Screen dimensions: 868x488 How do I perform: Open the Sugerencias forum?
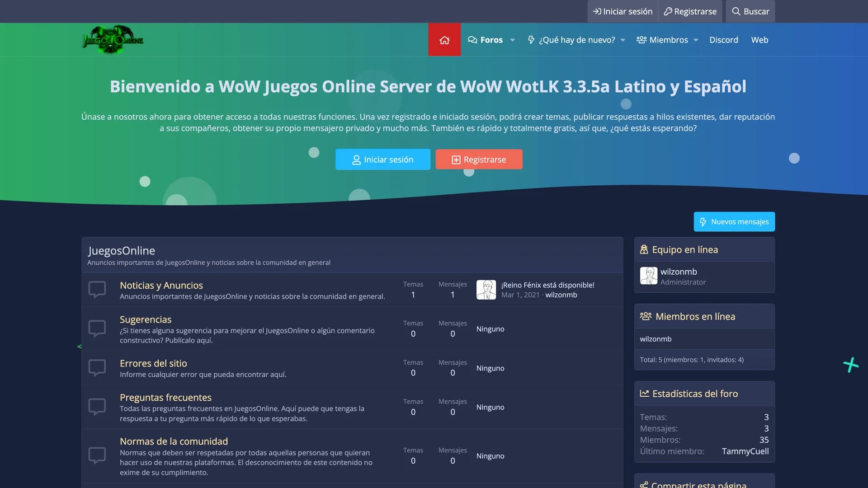coord(146,319)
